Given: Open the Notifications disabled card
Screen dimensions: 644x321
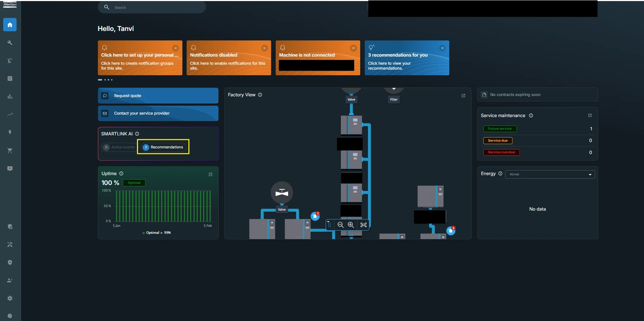Looking at the screenshot, I should click(x=229, y=58).
